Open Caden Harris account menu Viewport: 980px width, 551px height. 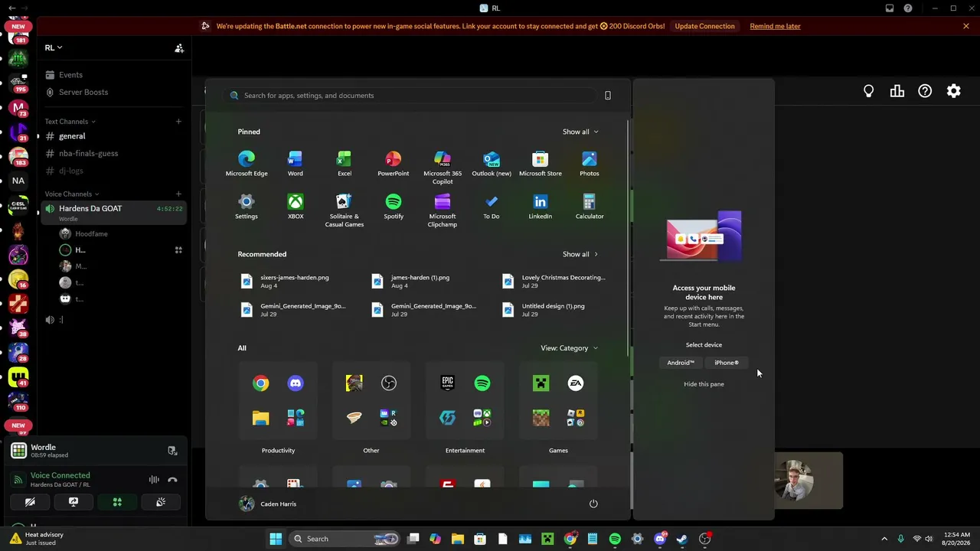coord(268,504)
